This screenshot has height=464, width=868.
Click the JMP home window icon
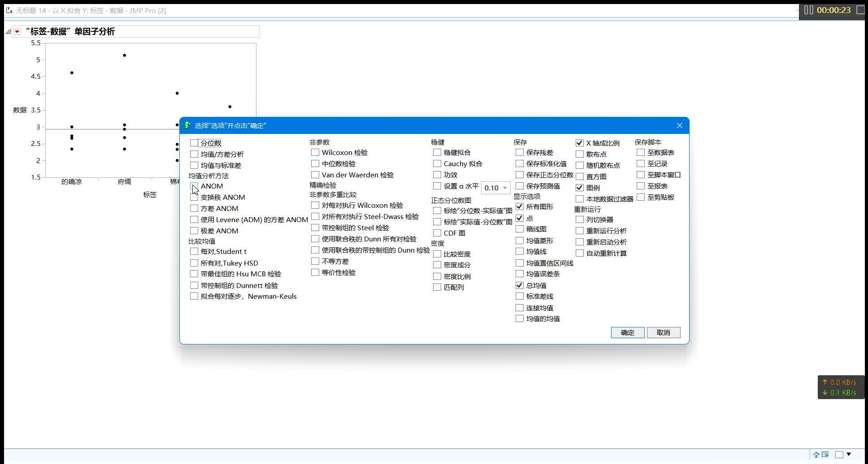816,455
